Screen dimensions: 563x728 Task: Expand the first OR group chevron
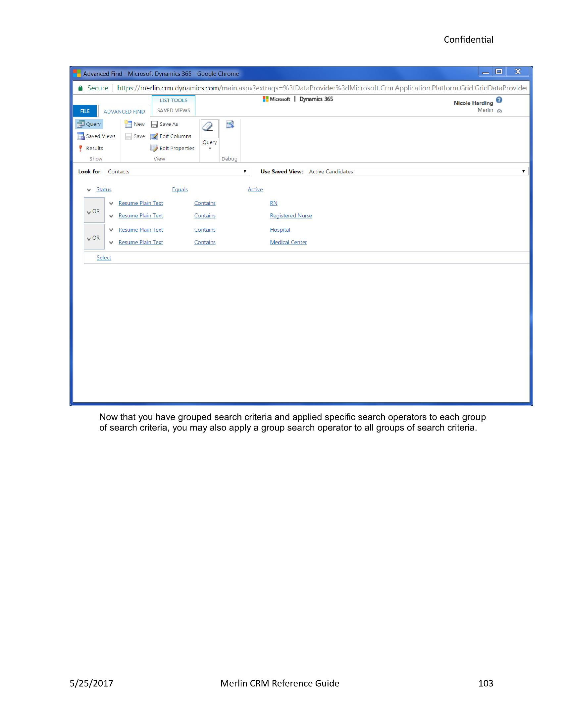pos(89,211)
